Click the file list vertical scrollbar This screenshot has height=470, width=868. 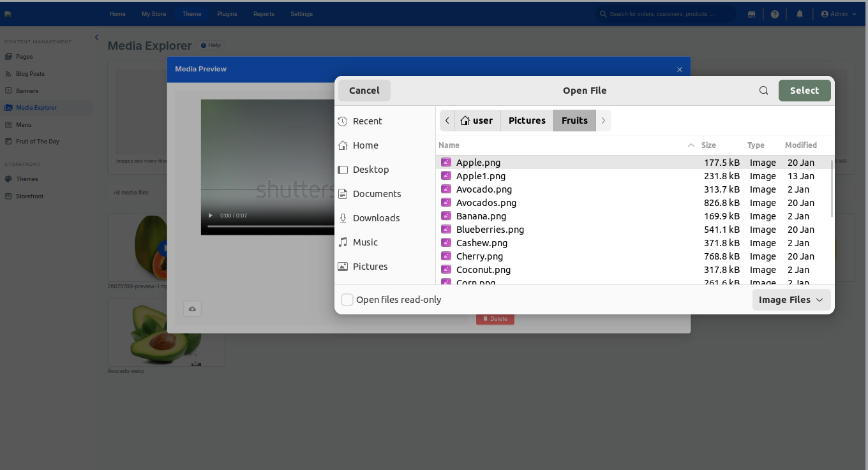coord(832,188)
